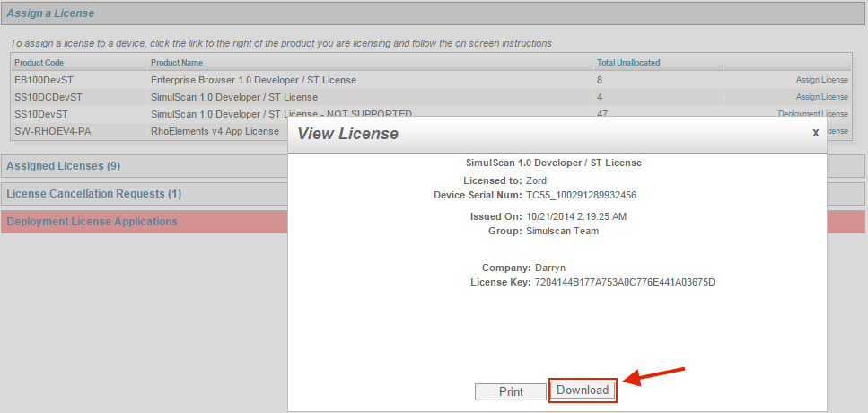Click SimulScan 1.0 Developer title in dialog
This screenshot has width=868, height=413.
pyautogui.click(x=554, y=163)
